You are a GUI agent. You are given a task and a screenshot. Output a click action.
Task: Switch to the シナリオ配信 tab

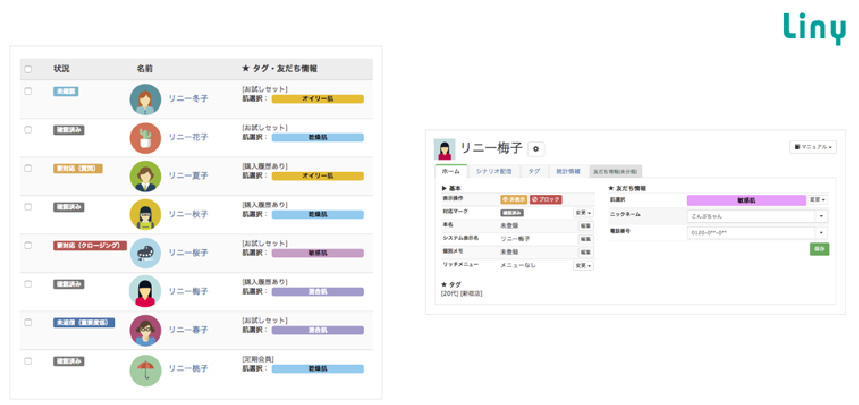[x=494, y=172]
